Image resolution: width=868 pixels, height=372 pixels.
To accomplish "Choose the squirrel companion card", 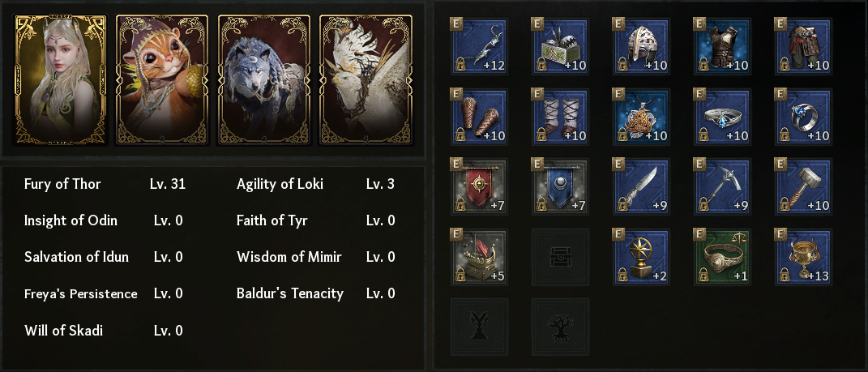I will [x=162, y=80].
